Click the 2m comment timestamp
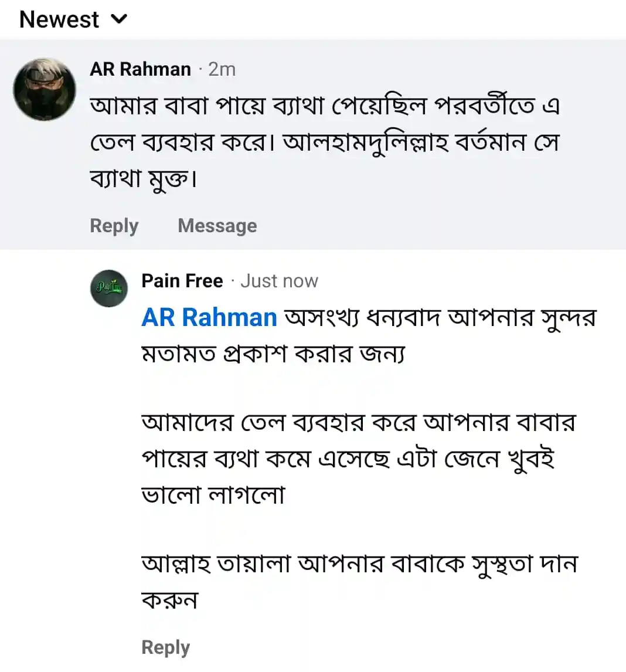Image resolution: width=626 pixels, height=672 pixels. click(222, 69)
